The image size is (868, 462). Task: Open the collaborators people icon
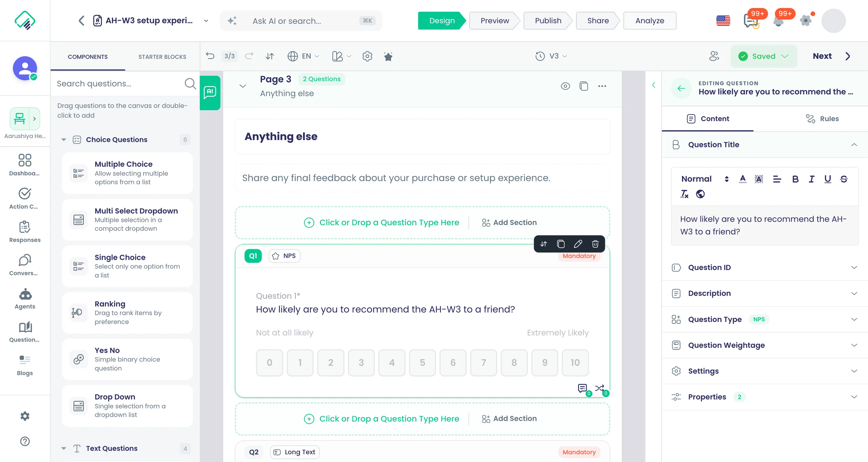714,56
